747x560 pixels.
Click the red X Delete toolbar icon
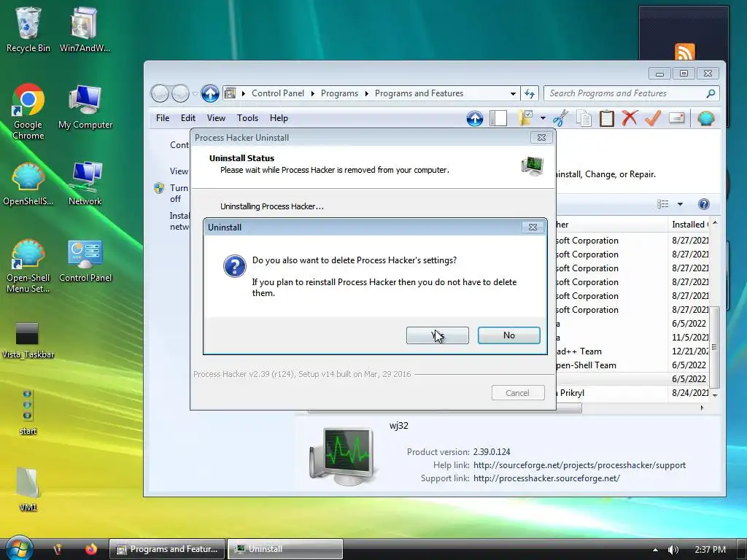630,118
